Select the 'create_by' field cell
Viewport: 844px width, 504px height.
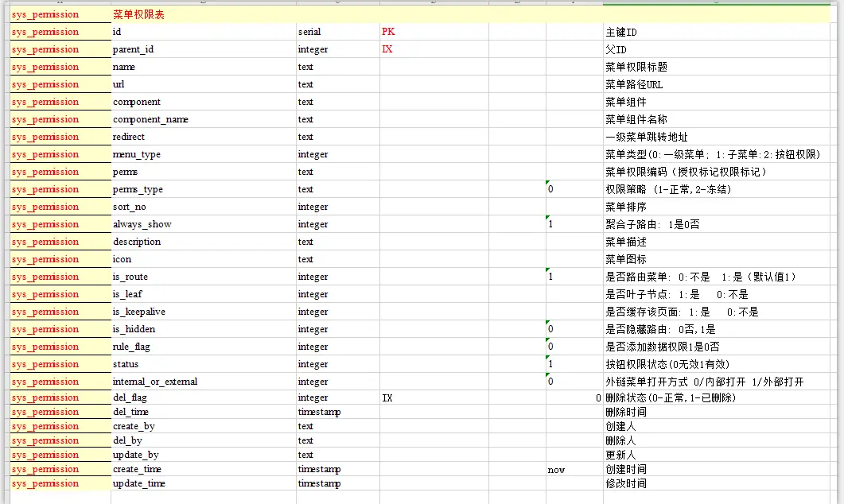(x=204, y=426)
